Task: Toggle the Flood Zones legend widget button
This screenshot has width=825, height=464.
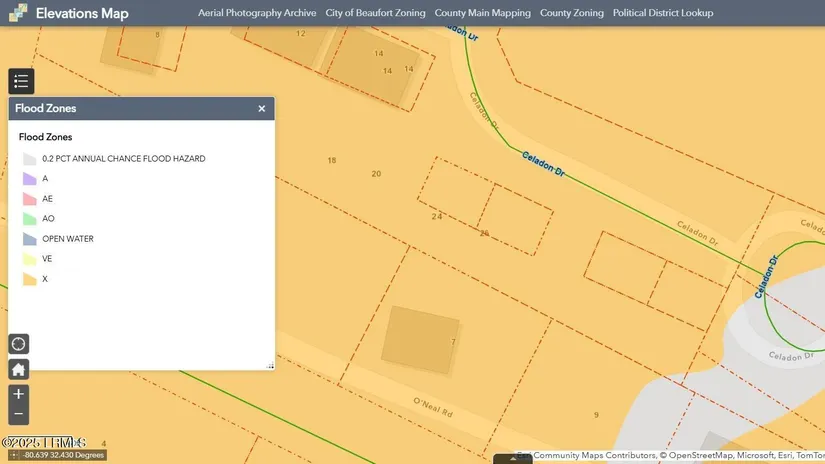Action: coord(21,81)
